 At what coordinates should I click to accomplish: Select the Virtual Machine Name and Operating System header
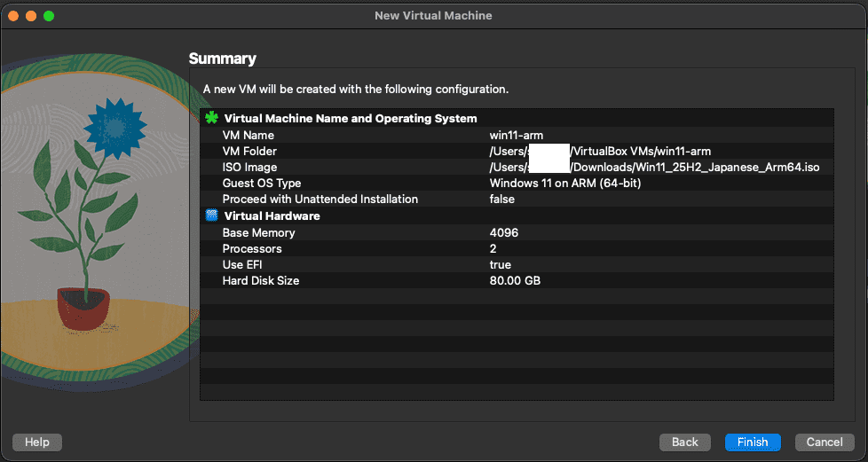tap(350, 118)
